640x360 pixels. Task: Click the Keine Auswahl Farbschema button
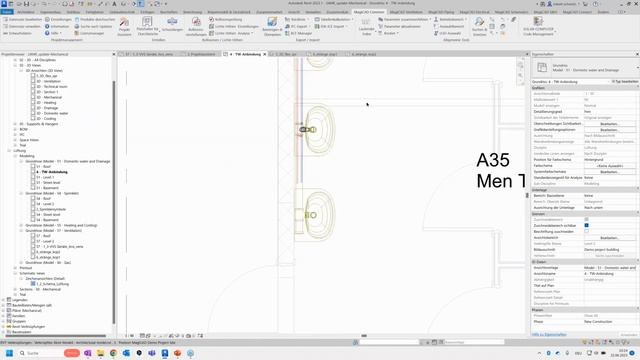click(609, 166)
